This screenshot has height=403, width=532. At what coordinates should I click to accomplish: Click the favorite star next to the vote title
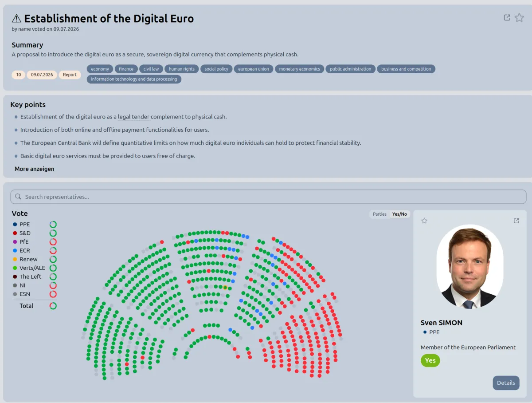point(519,18)
